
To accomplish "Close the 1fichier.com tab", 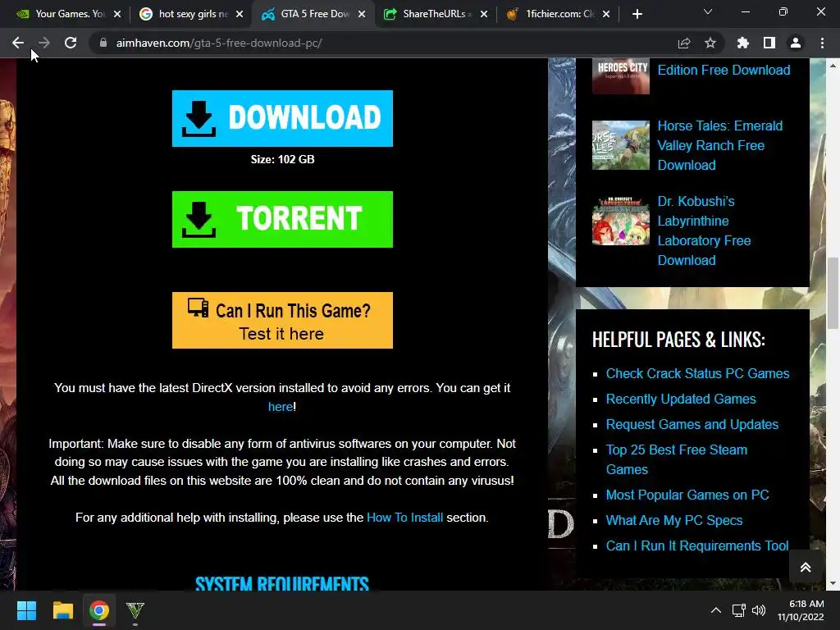I will [x=606, y=14].
